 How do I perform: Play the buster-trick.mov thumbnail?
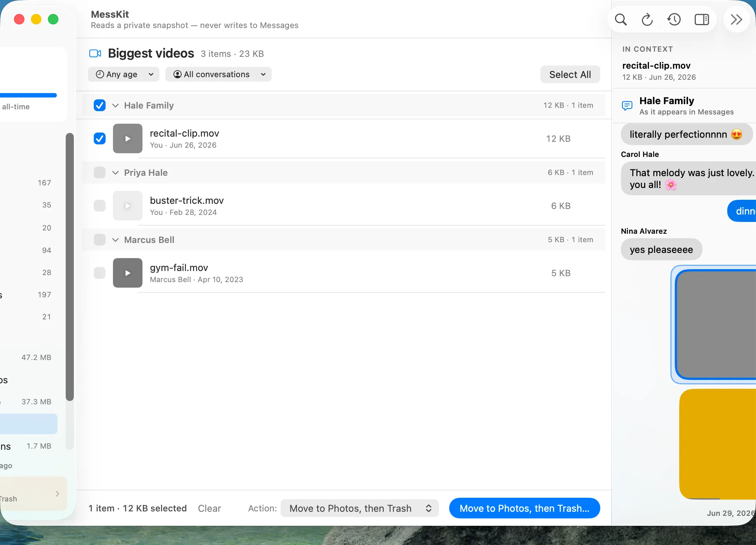[128, 206]
